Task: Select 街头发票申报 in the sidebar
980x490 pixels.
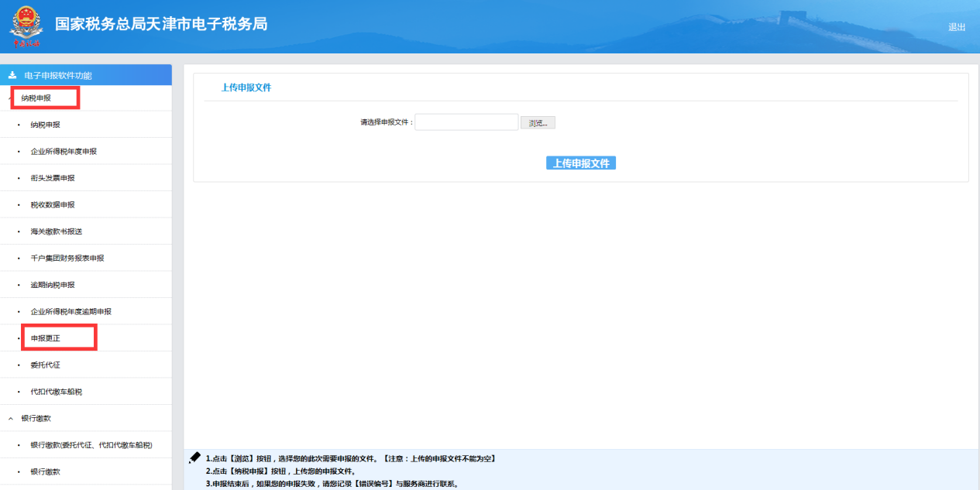Action: (53, 178)
